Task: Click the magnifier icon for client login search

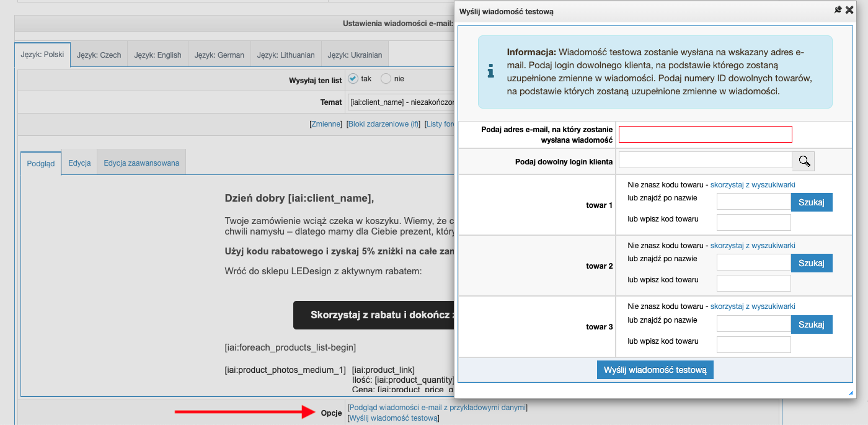Action: tap(804, 161)
